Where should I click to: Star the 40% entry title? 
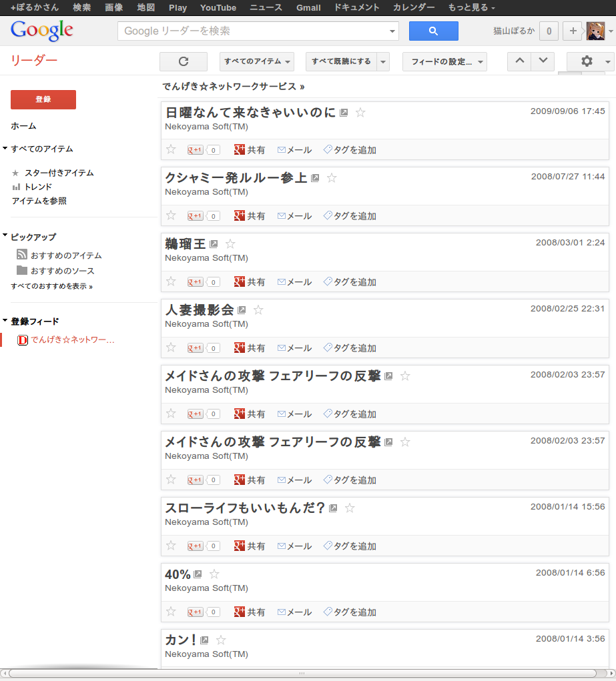[x=214, y=574]
